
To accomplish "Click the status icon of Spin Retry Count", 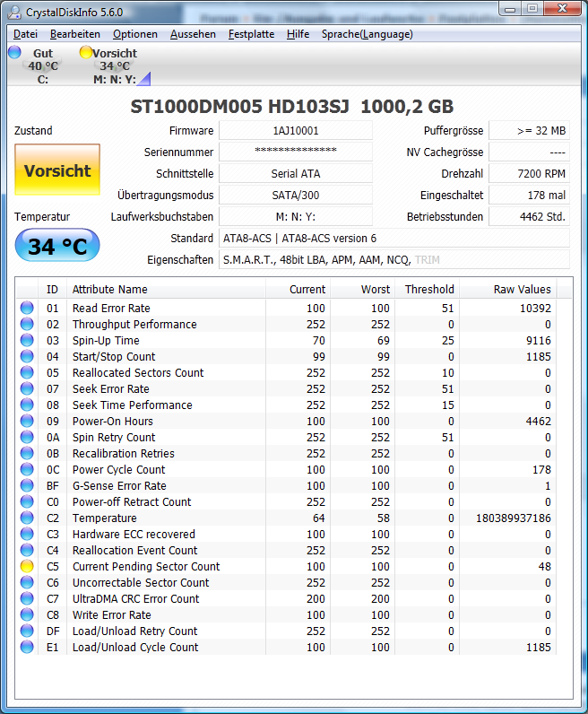I will pos(27,437).
